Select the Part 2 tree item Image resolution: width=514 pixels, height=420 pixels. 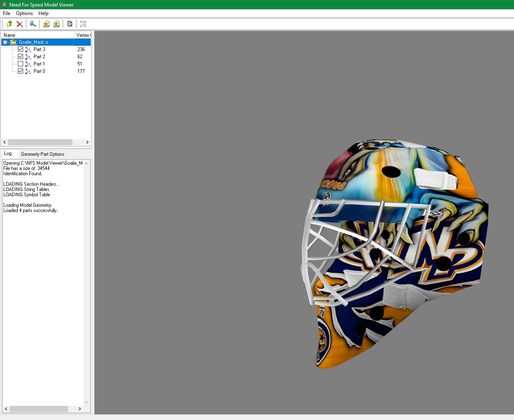click(x=39, y=57)
